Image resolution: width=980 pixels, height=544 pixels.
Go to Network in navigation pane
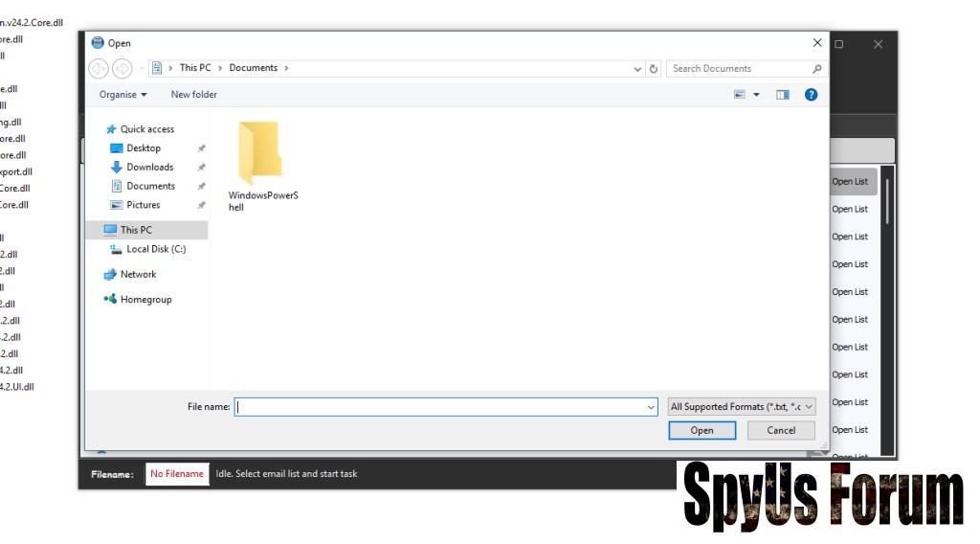pyautogui.click(x=138, y=275)
